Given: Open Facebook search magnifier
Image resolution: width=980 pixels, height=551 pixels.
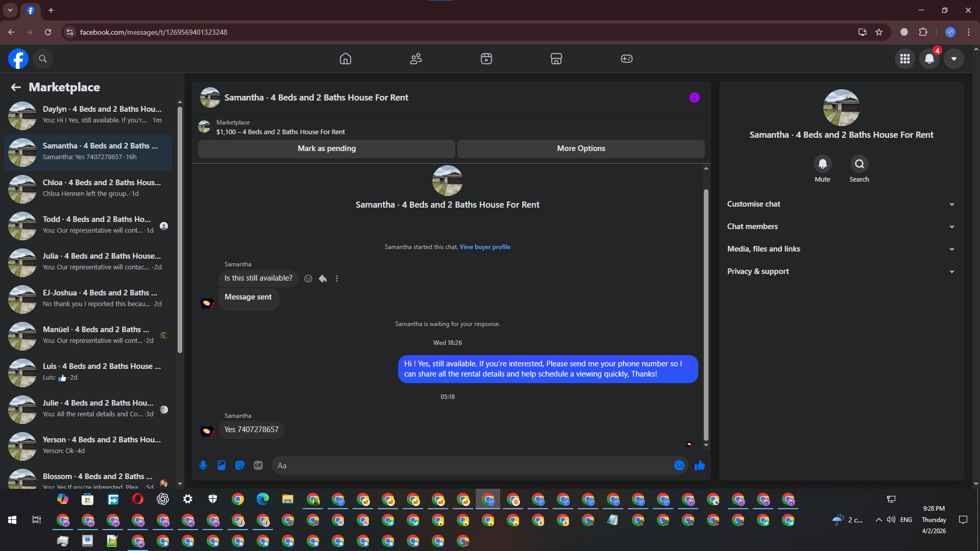Looking at the screenshot, I should (x=43, y=59).
